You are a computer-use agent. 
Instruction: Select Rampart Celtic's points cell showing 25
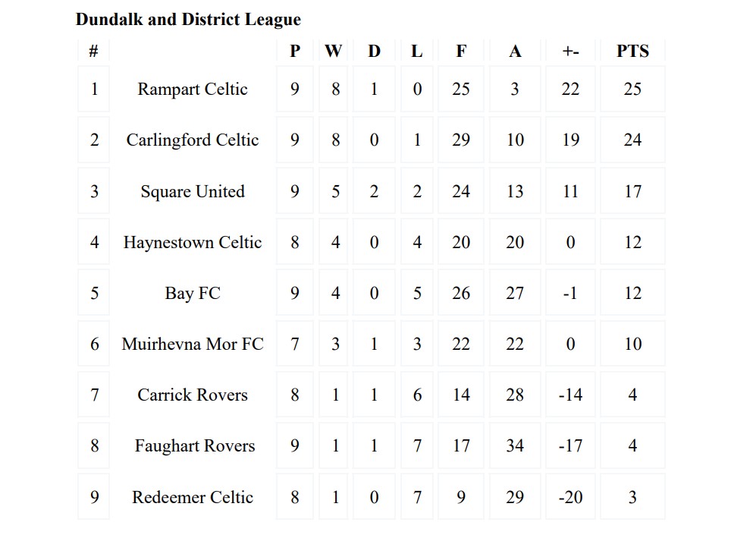click(x=632, y=90)
